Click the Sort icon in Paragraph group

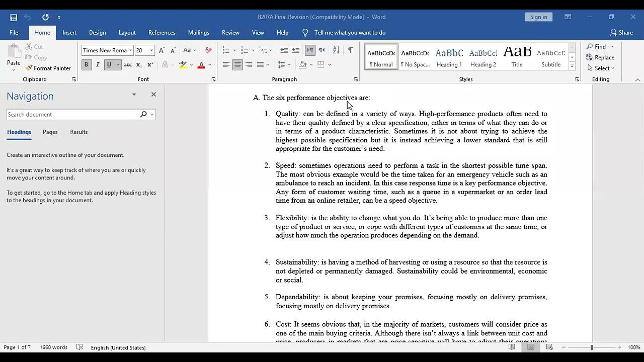336,50
